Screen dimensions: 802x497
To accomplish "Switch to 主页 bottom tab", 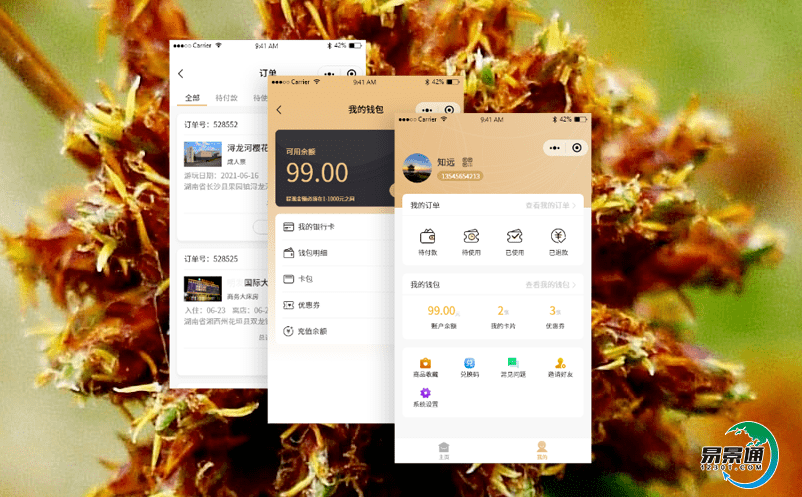I will (x=443, y=450).
